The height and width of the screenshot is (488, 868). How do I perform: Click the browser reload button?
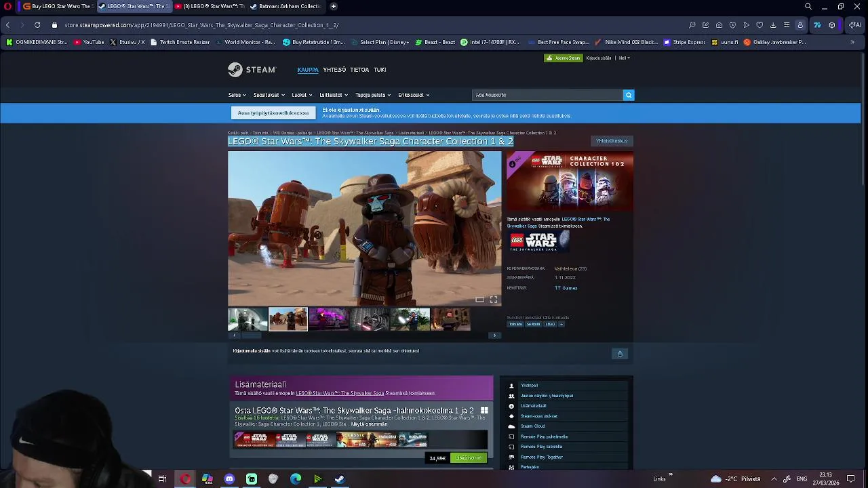coord(37,25)
